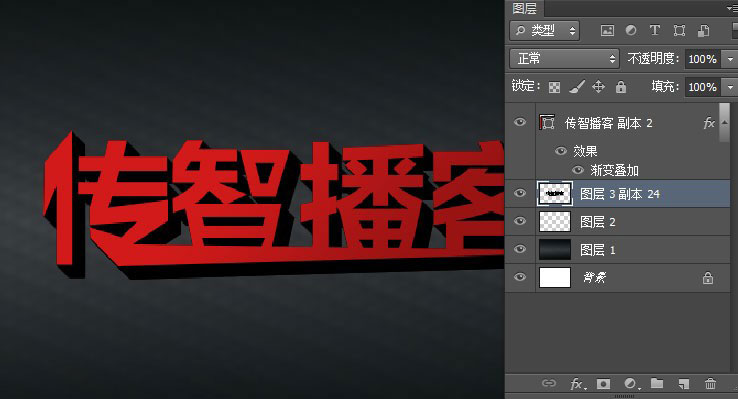Screen dimensions: 738x399
Task: Filter layers by shape layer icon
Action: [x=679, y=31]
